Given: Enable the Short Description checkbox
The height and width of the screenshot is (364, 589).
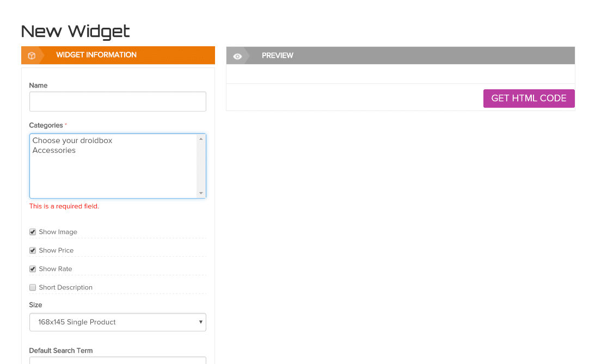Looking at the screenshot, I should [33, 287].
